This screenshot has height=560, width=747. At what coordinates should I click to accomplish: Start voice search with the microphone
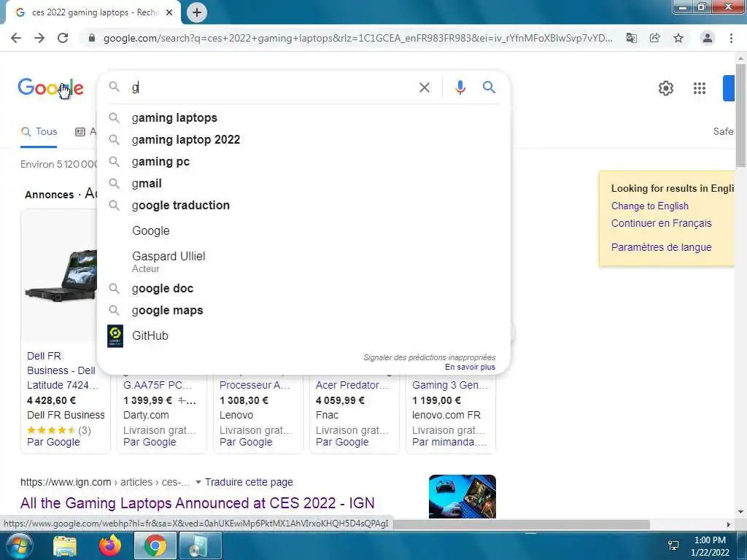460,87
